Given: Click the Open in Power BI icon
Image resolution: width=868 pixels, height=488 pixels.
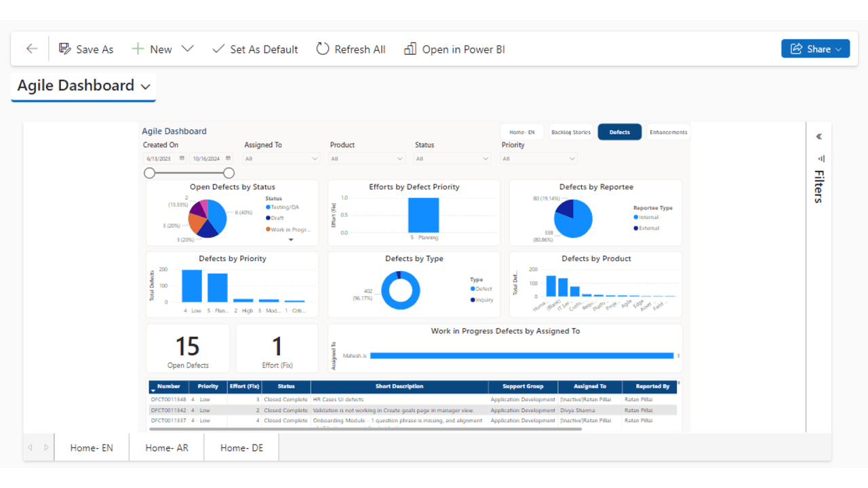Looking at the screenshot, I should (410, 49).
